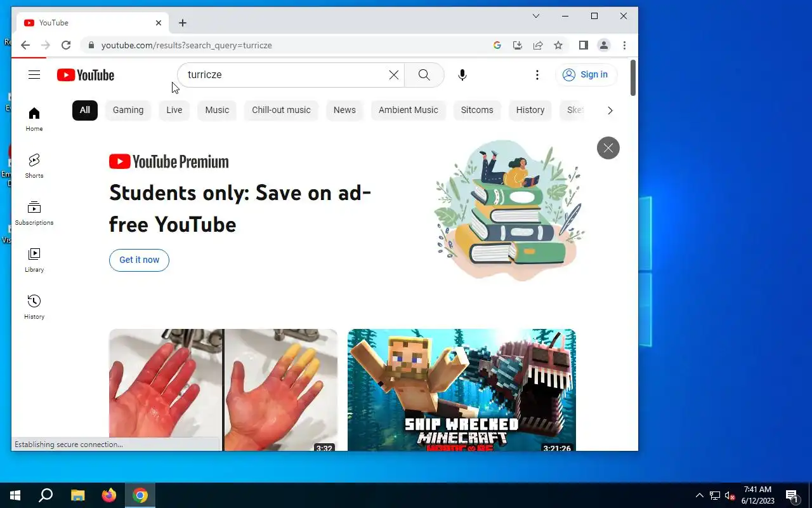The width and height of the screenshot is (812, 508).
Task: Go to Home in the sidebar
Action: coord(34,119)
